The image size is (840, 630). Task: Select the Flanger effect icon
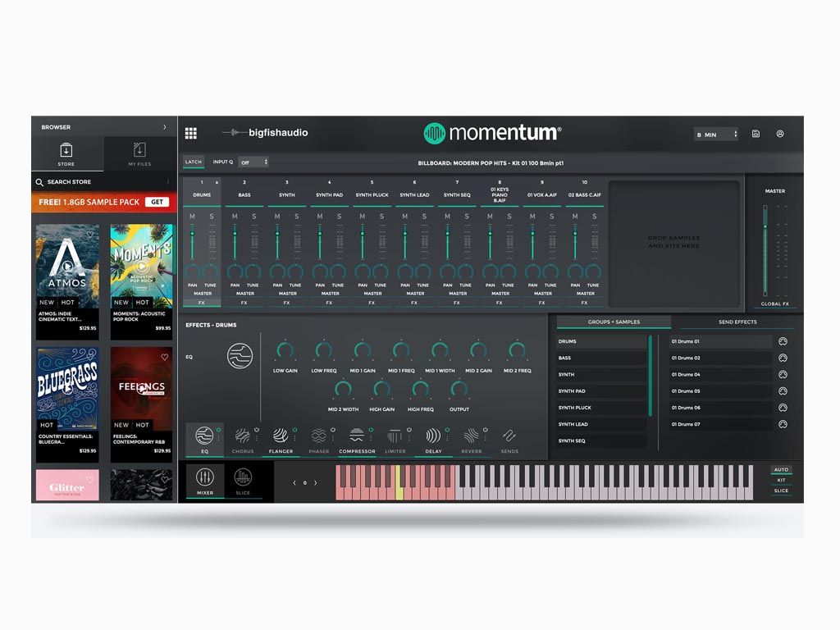(x=281, y=436)
